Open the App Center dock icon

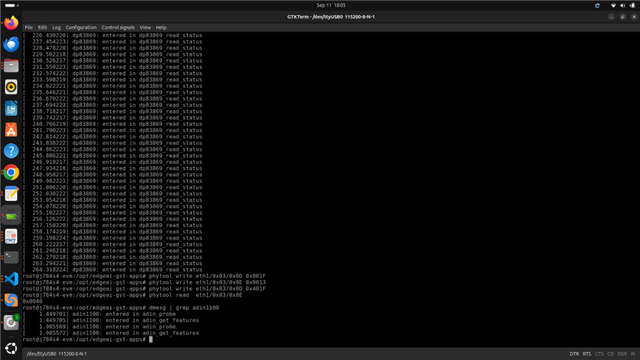tap(11, 130)
